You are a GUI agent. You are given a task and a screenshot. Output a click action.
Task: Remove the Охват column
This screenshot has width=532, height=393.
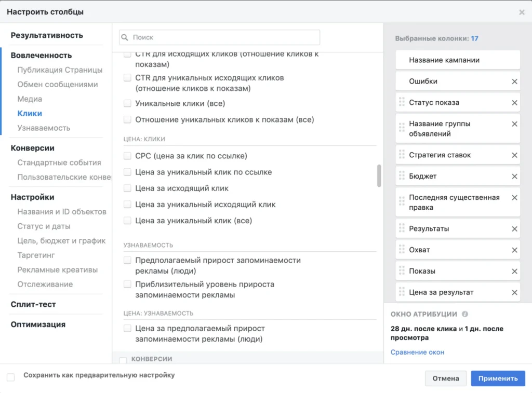click(514, 250)
